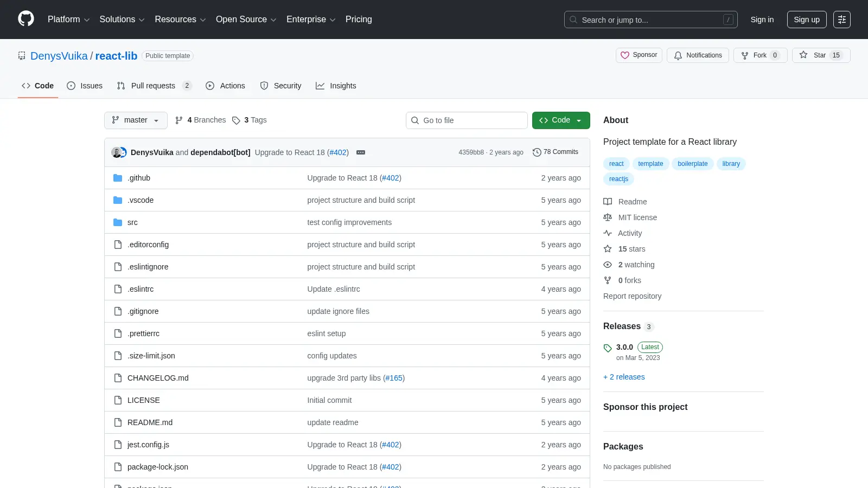View the 2 watching list
Screen dimensions: 868x488
pos(629,265)
